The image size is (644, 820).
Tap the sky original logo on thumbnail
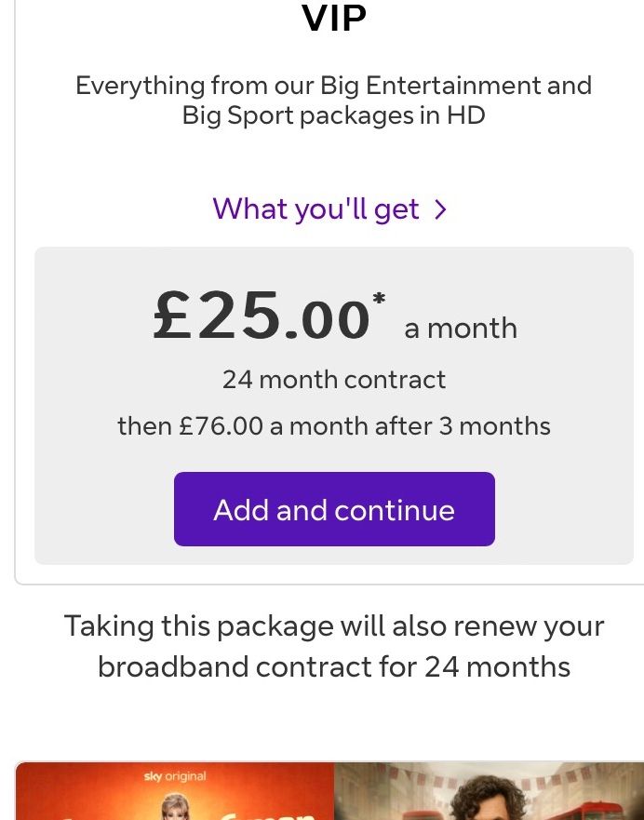coord(175,776)
